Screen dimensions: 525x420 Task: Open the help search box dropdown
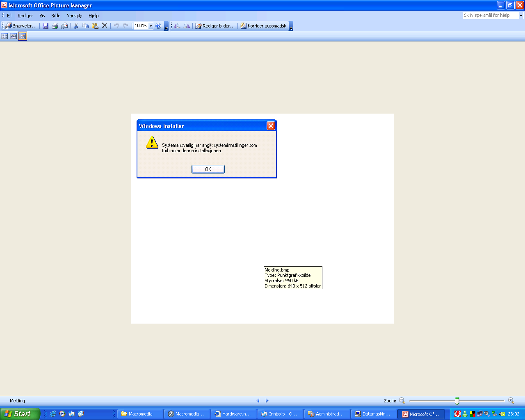coord(521,16)
